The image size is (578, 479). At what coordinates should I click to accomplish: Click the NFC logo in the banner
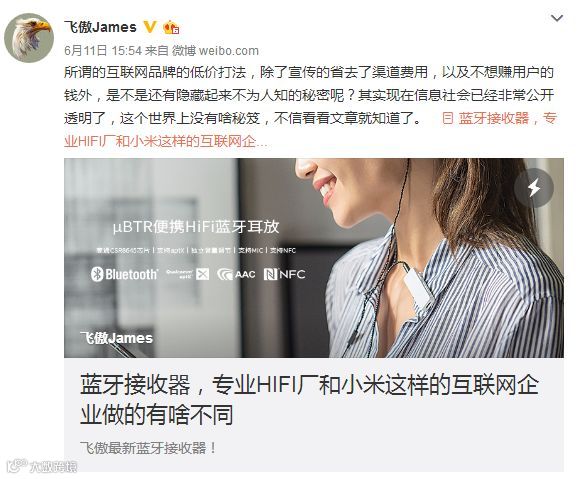[284, 274]
